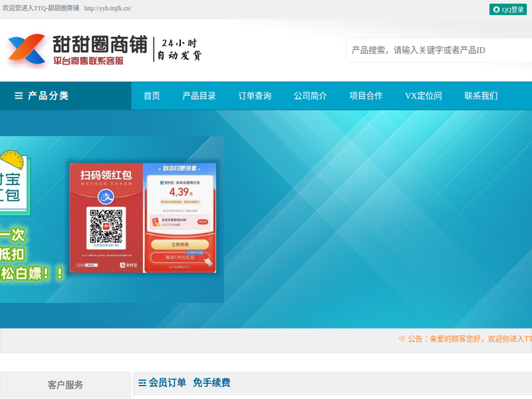Open the 产品目录 navigation item
Viewport: 532px width, 399px height.
tap(199, 96)
